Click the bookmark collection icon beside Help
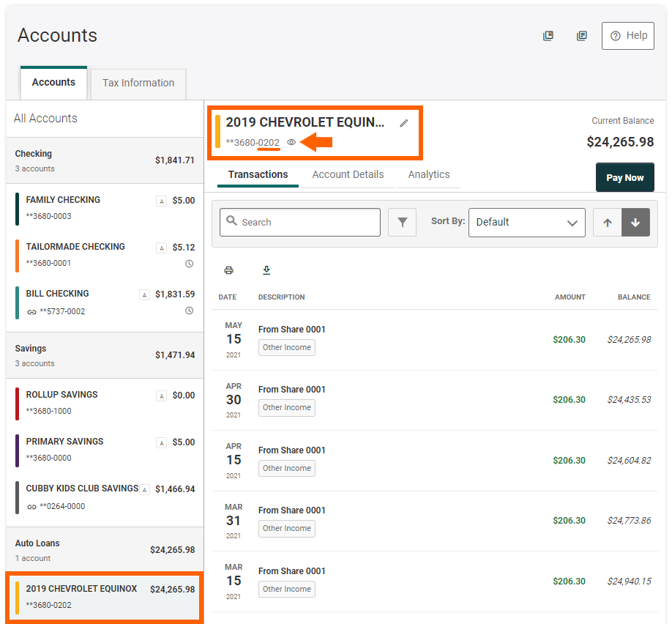The image size is (672, 624). (x=548, y=36)
